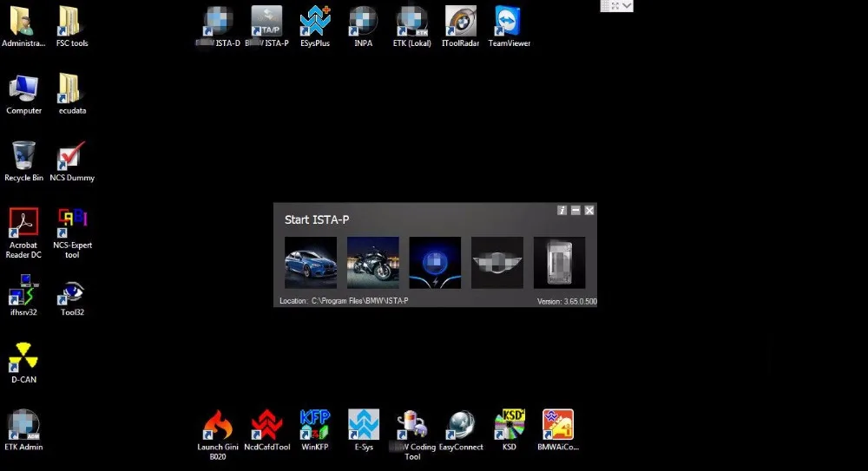Show info in Start ISTA-P window
Viewport: 868px width, 471px height.
[562, 210]
